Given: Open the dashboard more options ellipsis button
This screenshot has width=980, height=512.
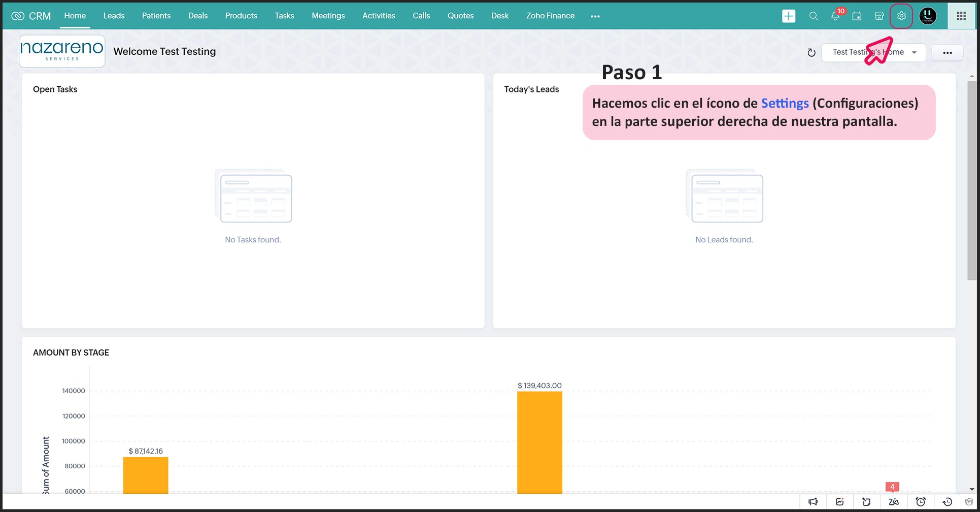Looking at the screenshot, I should click(947, 53).
